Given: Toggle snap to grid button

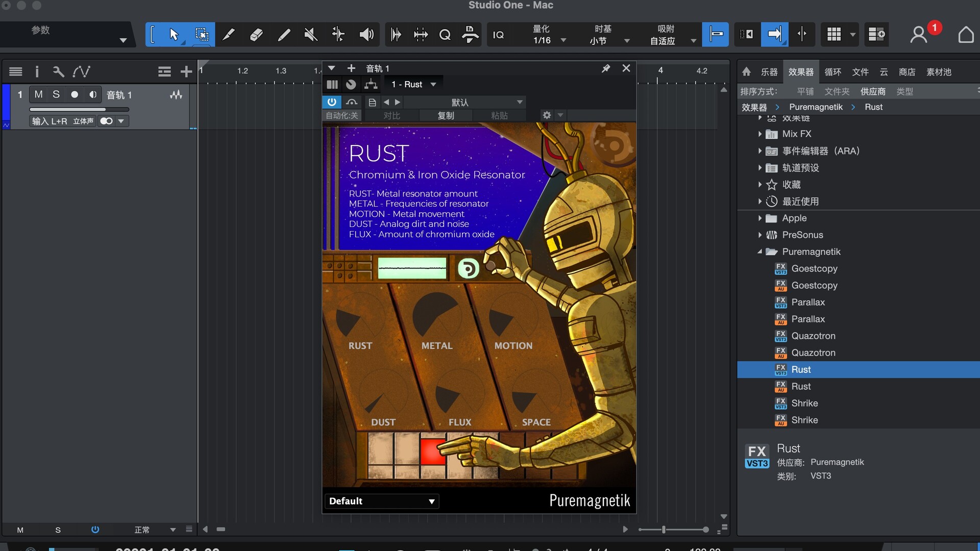Looking at the screenshot, I should coord(715,35).
